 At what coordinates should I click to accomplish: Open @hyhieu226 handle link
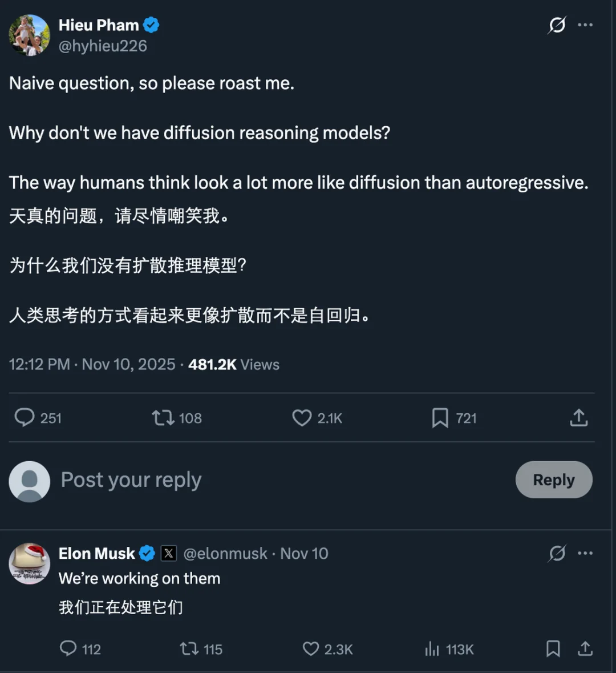coord(103,46)
